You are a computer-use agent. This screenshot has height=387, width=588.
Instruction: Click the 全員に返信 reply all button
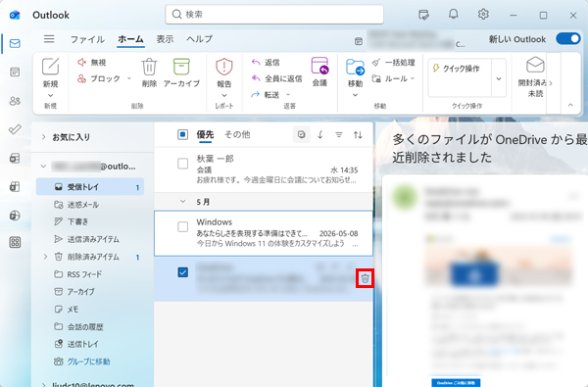276,78
